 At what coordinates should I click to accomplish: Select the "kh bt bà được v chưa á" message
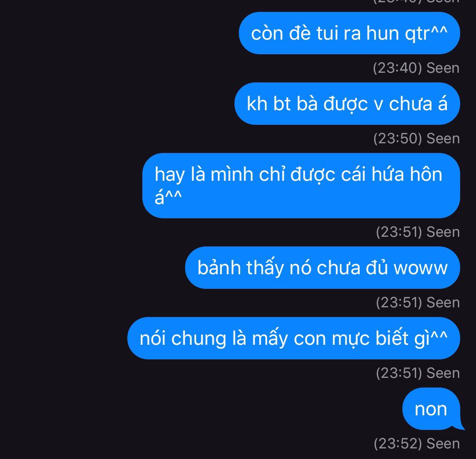point(347,104)
